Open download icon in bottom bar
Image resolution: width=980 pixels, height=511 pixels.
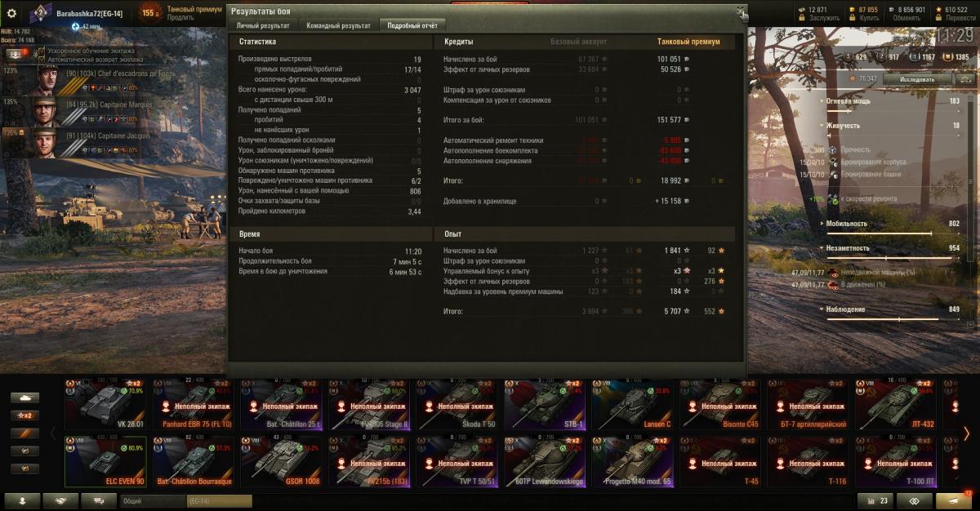[23, 501]
